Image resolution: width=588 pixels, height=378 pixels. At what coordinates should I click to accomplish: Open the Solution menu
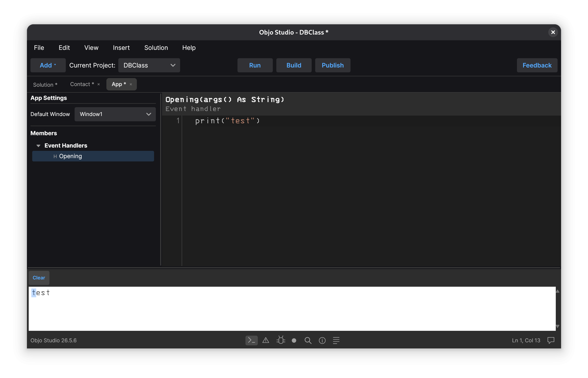pyautogui.click(x=156, y=48)
